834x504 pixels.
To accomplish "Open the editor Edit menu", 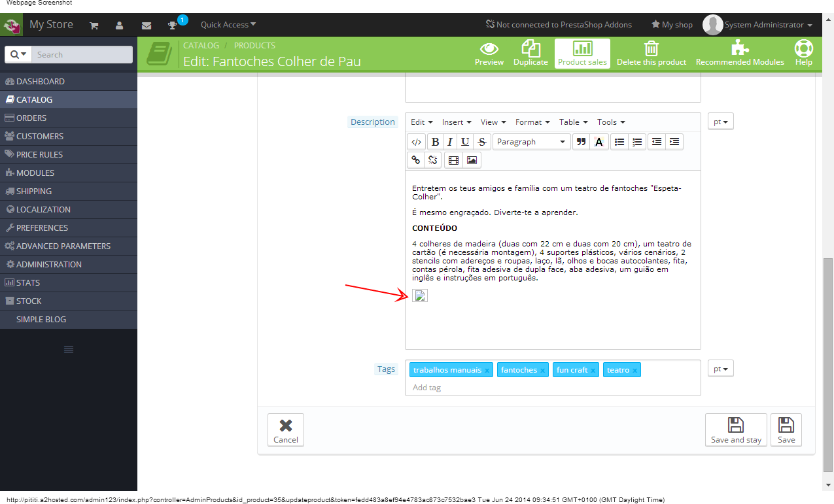I will [422, 122].
